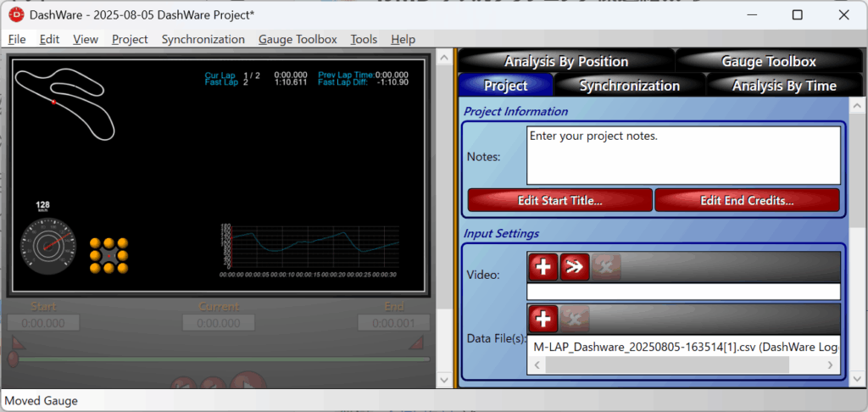Click Project panel scroll-down arrow

[856, 379]
